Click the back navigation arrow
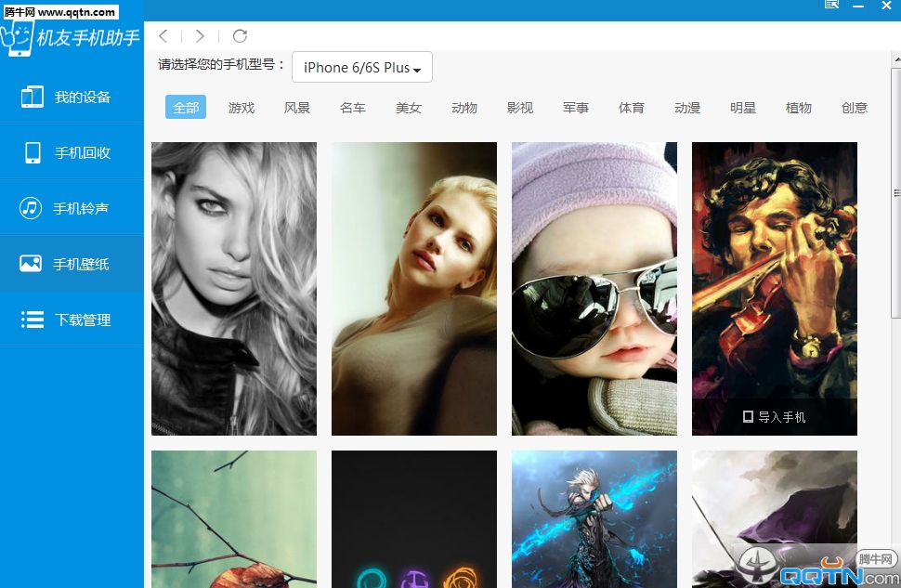 coord(163,36)
